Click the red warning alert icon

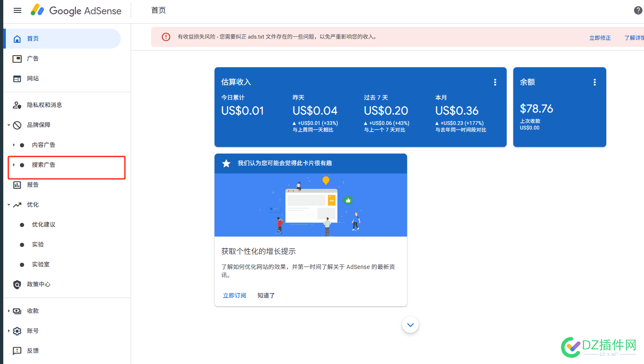coord(166,37)
